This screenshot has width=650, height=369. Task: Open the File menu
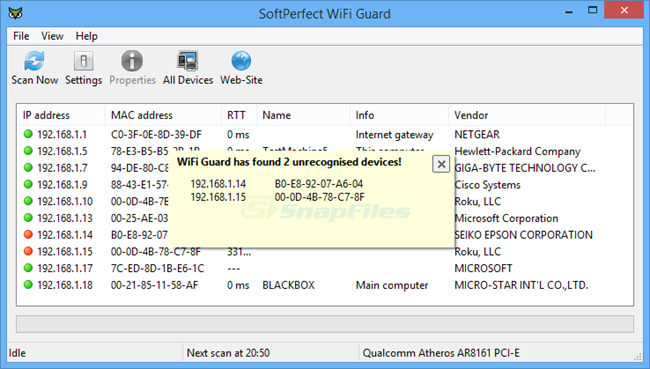[x=21, y=36]
